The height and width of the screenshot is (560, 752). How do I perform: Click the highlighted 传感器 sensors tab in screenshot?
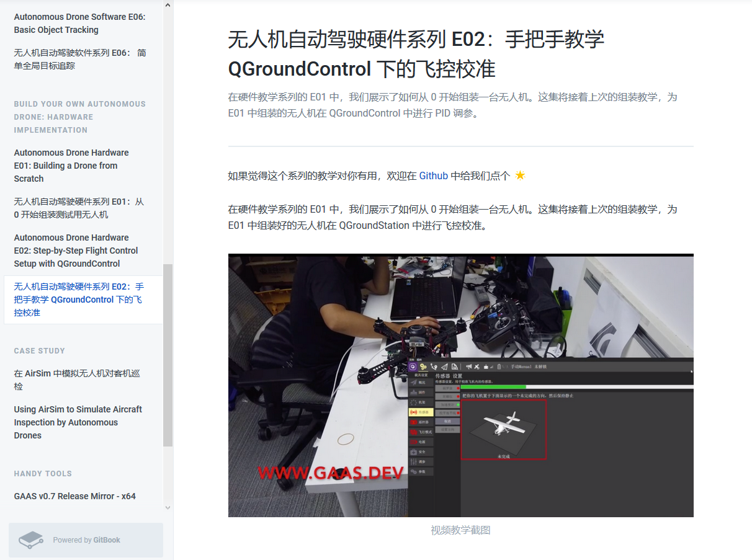(x=420, y=412)
